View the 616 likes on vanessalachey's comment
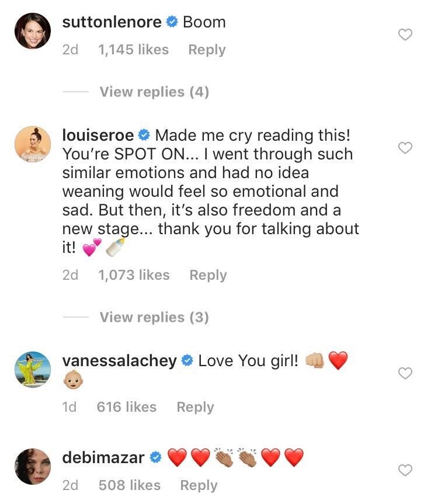The height and width of the screenshot is (504, 438). 127,407
